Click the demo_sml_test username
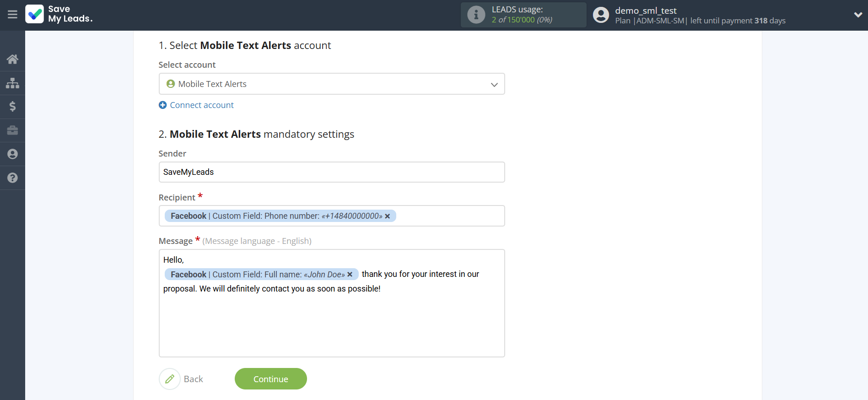Screen dimensions: 868x400 (646, 11)
